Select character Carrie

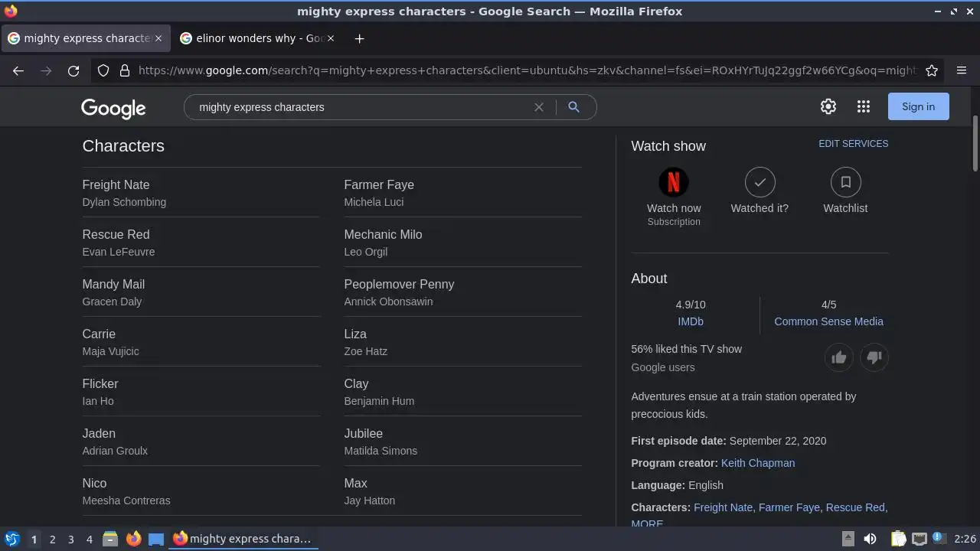[99, 334]
